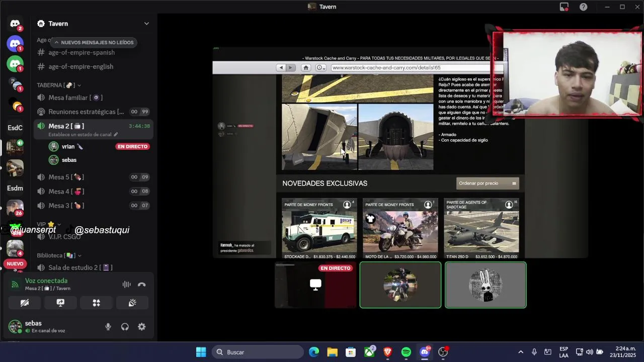This screenshot has height=362, width=644.
Task: Select user sebas in Mesa 2 list
Action: click(69, 160)
